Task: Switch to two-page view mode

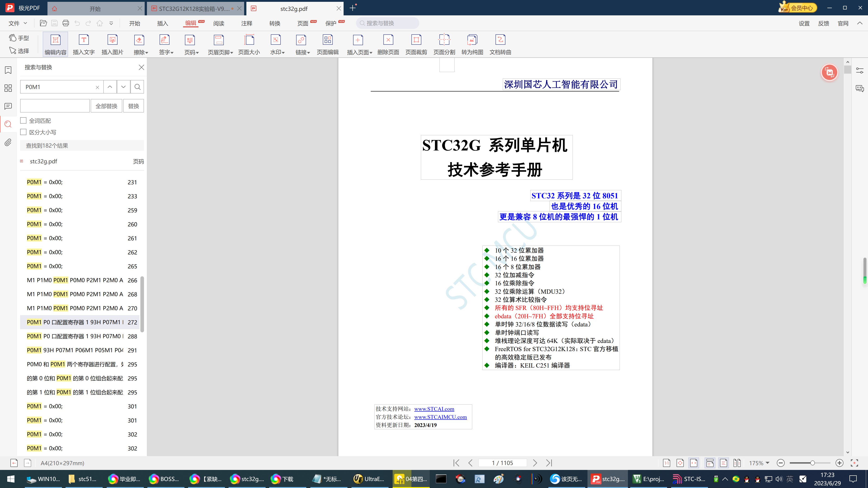Action: pyautogui.click(x=737, y=463)
